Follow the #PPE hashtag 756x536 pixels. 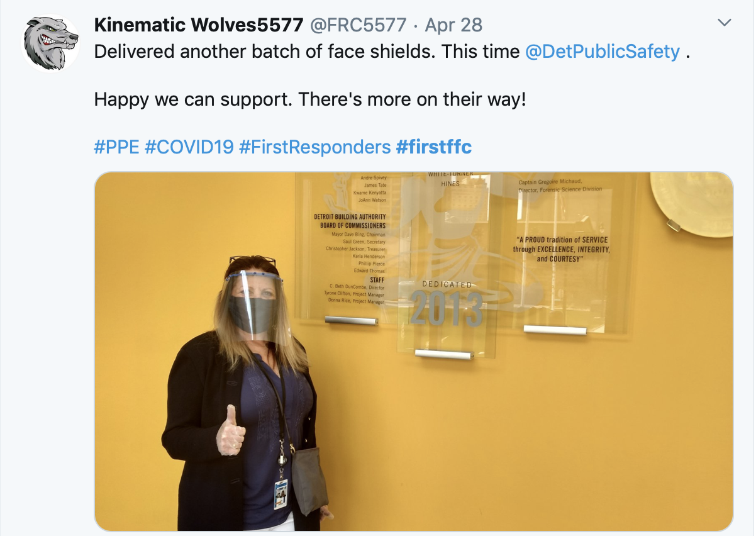coord(116,147)
